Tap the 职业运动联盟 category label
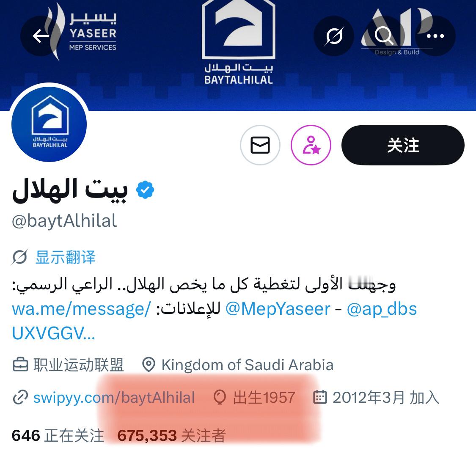This screenshot has height=459, width=476. click(78, 365)
